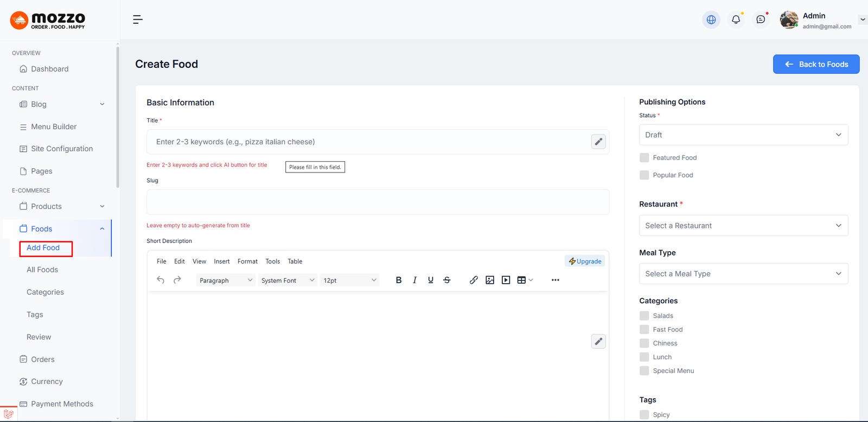This screenshot has width=868, height=422.
Task: Open notifications bell icon
Action: [736, 20]
